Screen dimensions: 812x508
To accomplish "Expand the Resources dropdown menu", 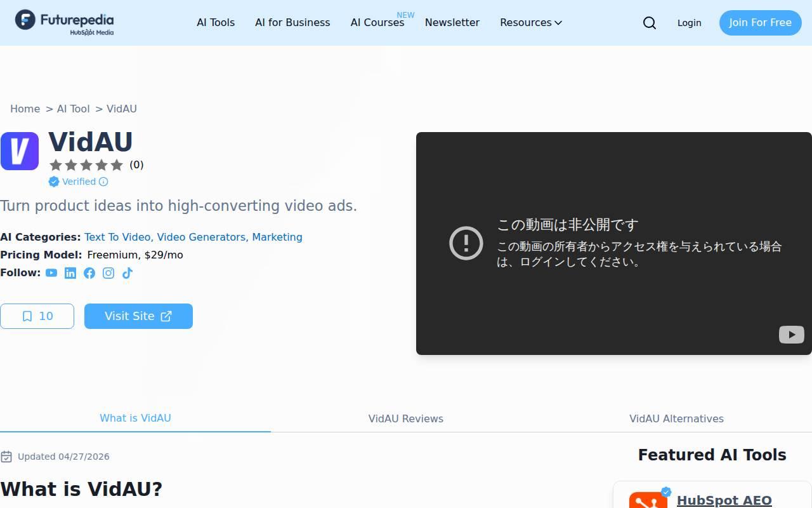I will click(x=531, y=22).
